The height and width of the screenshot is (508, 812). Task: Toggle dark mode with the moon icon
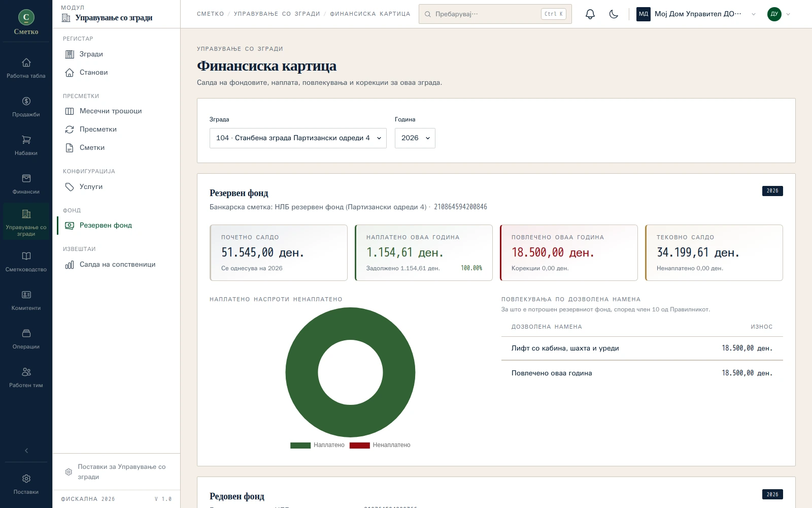(614, 14)
